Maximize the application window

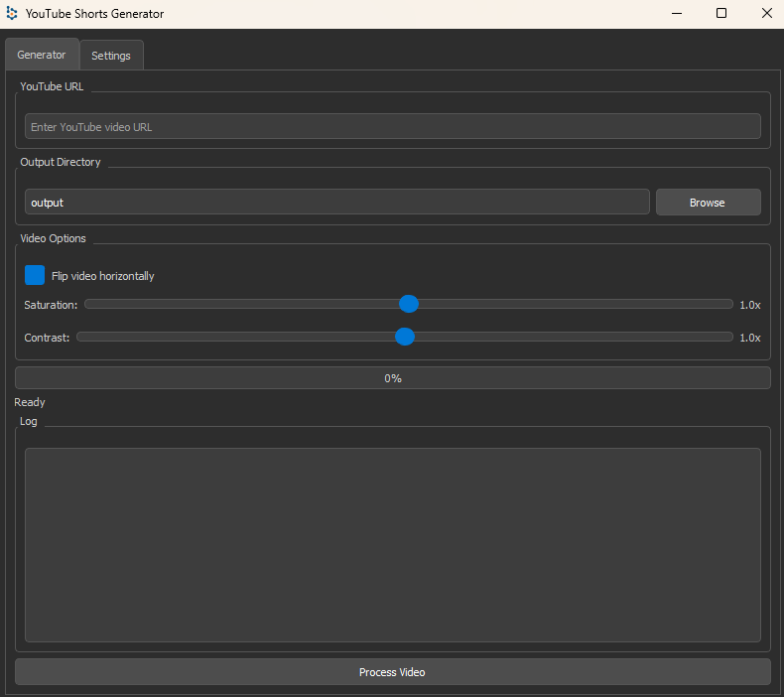click(721, 14)
